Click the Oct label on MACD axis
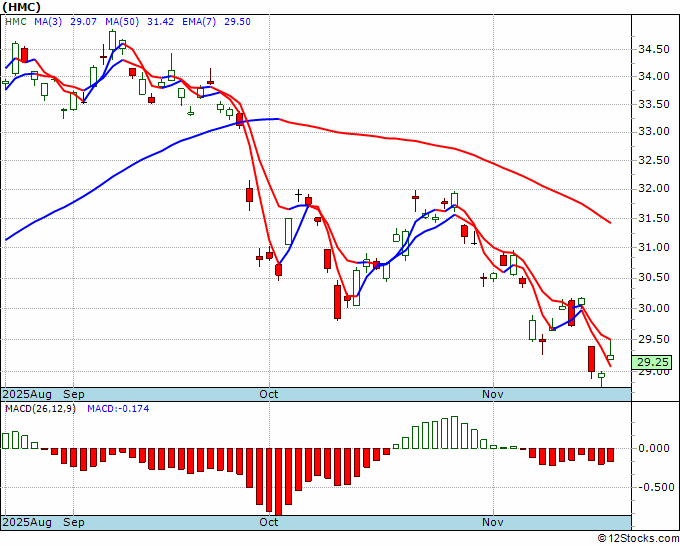This screenshot has width=680, height=546. click(x=268, y=522)
